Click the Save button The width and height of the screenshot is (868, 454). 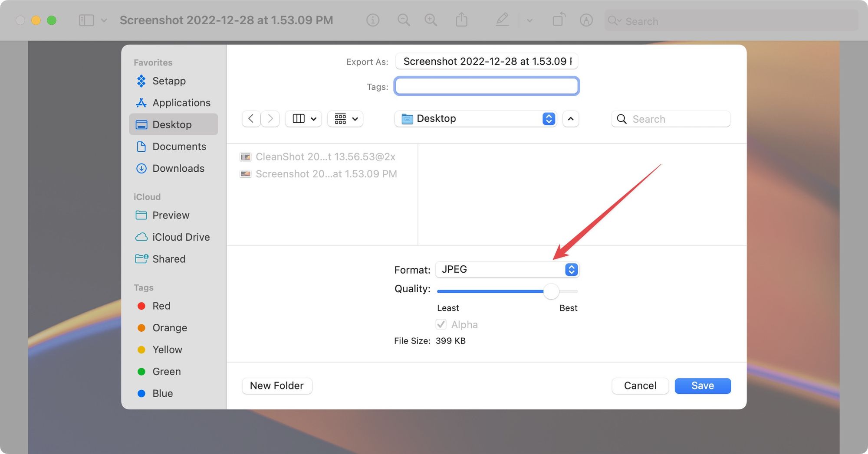702,385
